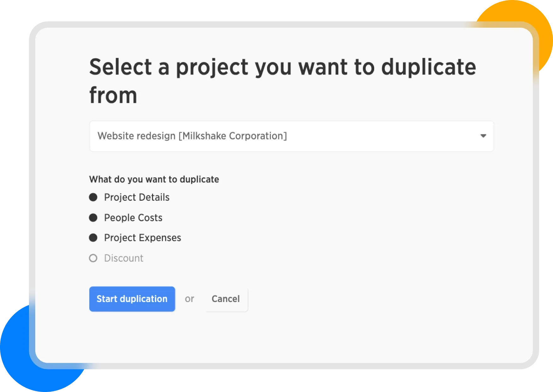This screenshot has height=392, width=553.
Task: Toggle the People Costs radio bullet
Action: point(93,218)
